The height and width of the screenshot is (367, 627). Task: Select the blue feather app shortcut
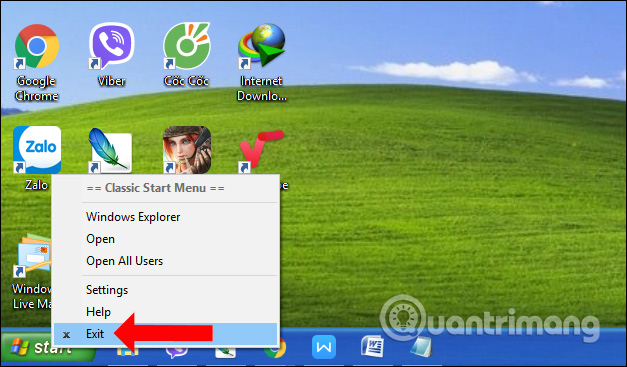pos(110,150)
